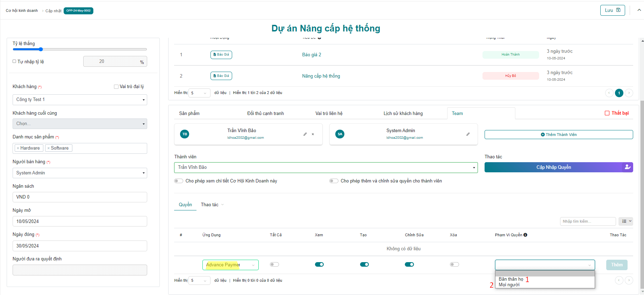The height and width of the screenshot is (295, 644).
Task: Collapse the header with the top-right chevron
Action: [x=639, y=10]
